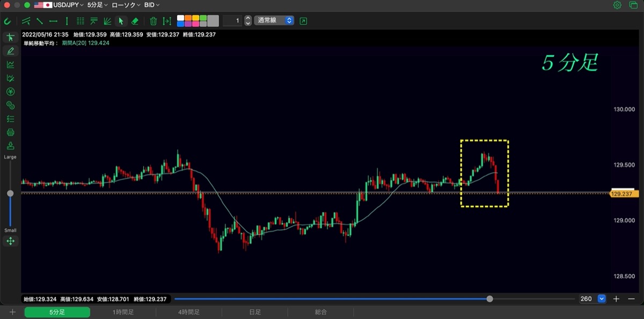Viewport: 644px width, 319px height.
Task: Click the trash can delete icon
Action: (153, 21)
